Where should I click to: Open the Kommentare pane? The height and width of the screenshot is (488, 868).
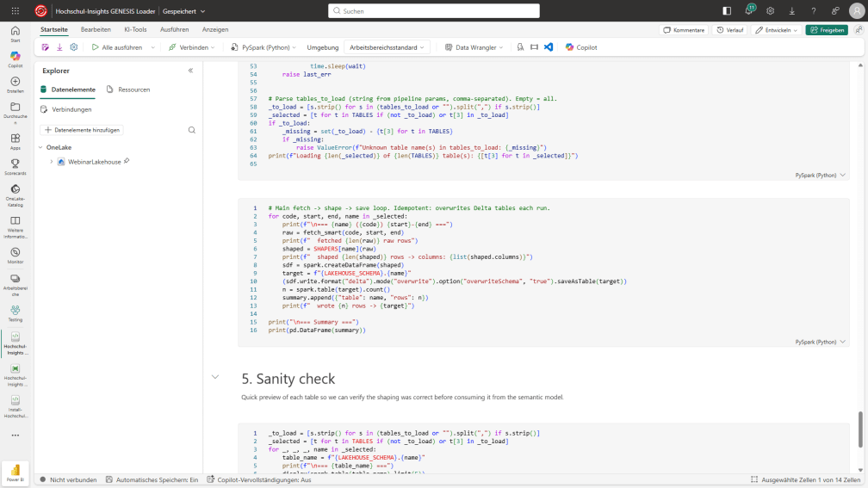685,30
